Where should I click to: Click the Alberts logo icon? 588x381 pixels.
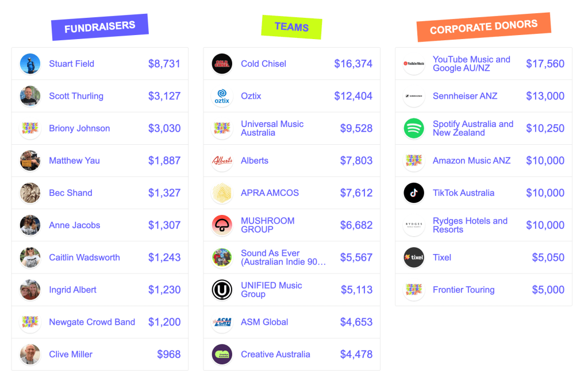click(222, 161)
